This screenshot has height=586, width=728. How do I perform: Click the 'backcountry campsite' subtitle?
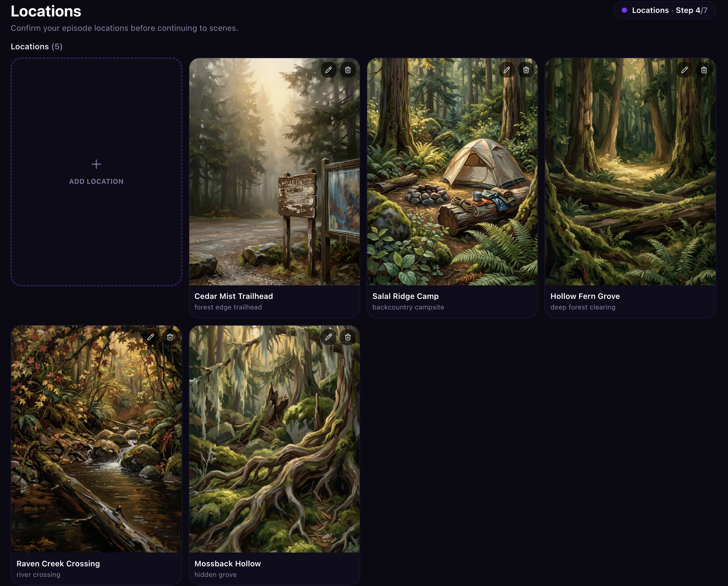click(x=408, y=307)
